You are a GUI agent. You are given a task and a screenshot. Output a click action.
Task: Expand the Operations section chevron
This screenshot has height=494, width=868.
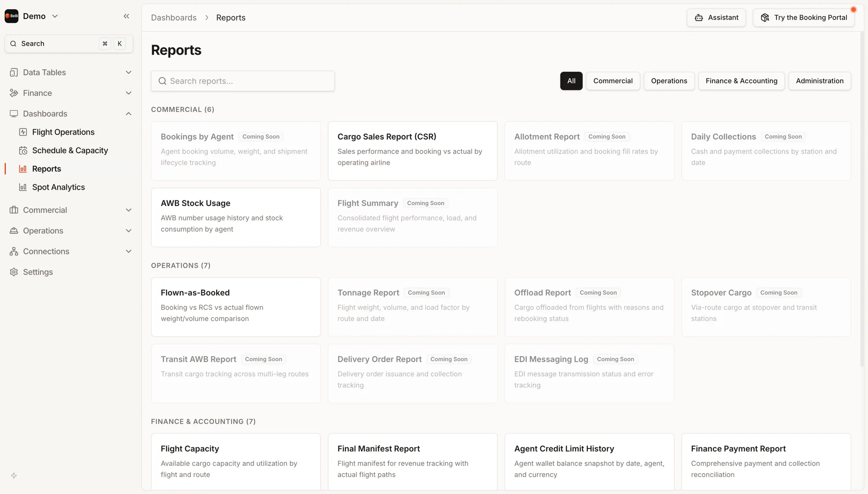pyautogui.click(x=128, y=231)
